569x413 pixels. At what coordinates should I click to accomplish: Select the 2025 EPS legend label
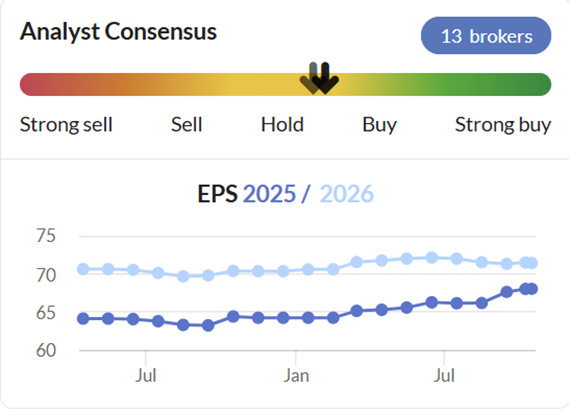269,193
